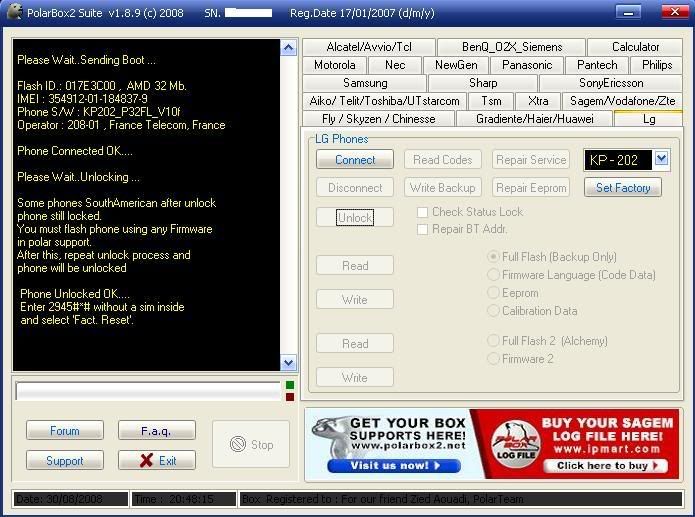Screen dimensions: 695x517
Task: Select the Lg tab
Action: point(648,119)
